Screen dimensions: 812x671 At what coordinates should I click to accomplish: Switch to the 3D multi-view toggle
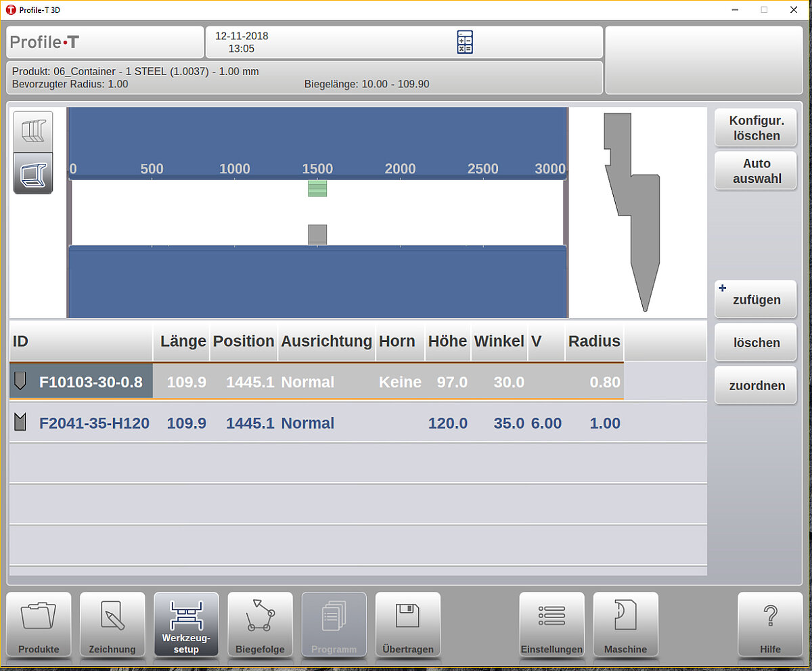pos(33,131)
